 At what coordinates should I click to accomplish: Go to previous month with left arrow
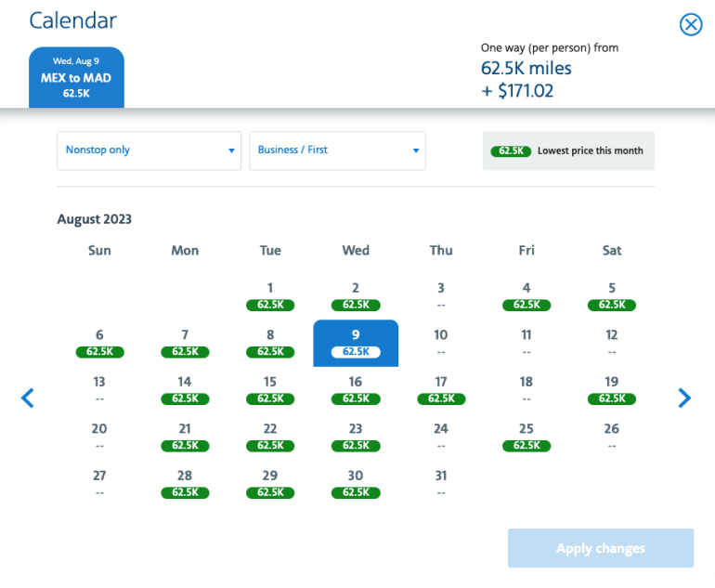(x=28, y=399)
